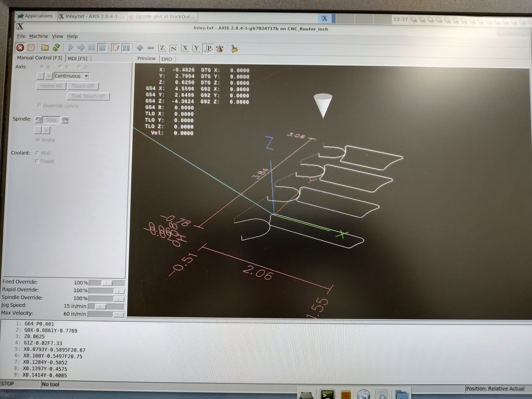Toggle optional pause M1 icon
This screenshot has width=532, height=399.
pyautogui.click(x=126, y=48)
